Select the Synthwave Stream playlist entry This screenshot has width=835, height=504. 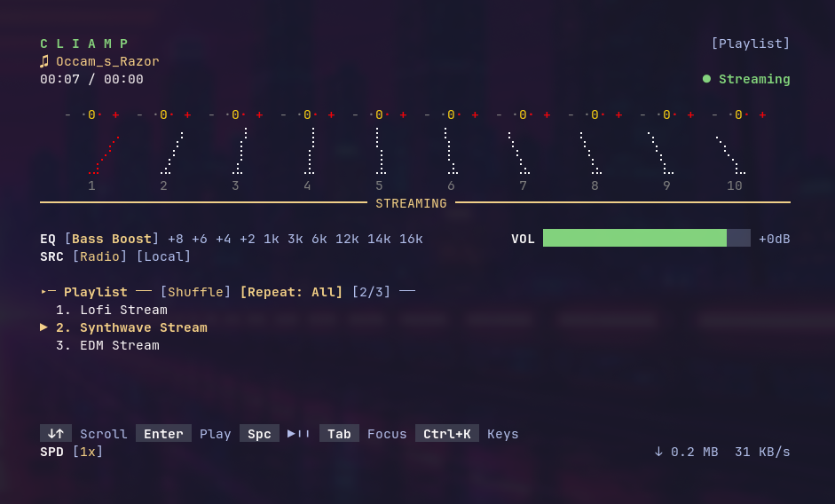pyautogui.click(x=131, y=327)
